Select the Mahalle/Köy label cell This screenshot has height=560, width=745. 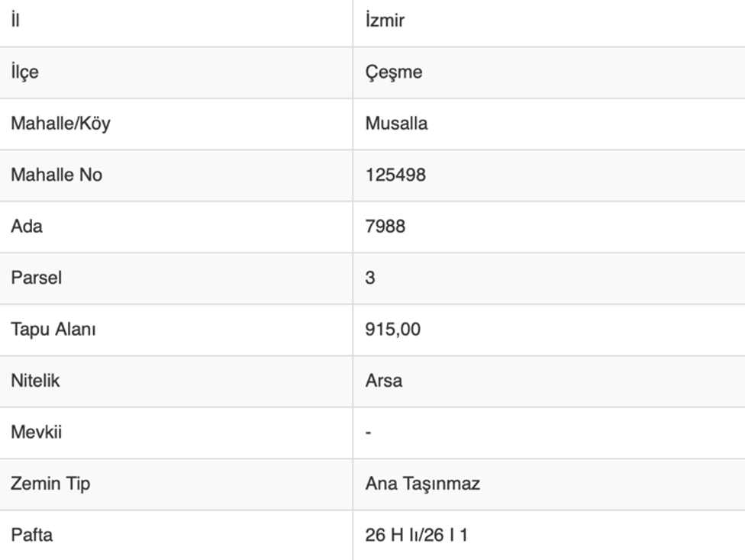click(60, 124)
